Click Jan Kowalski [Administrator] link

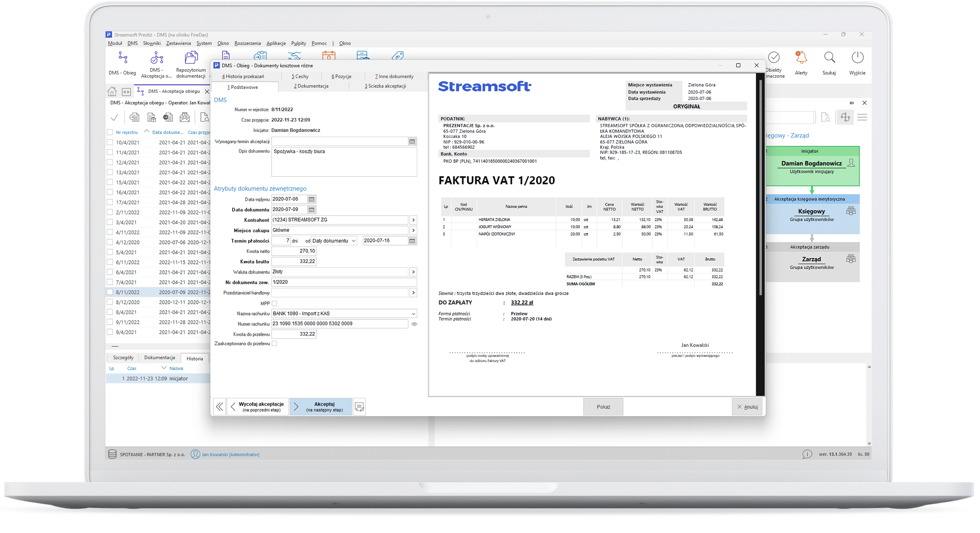point(230,455)
